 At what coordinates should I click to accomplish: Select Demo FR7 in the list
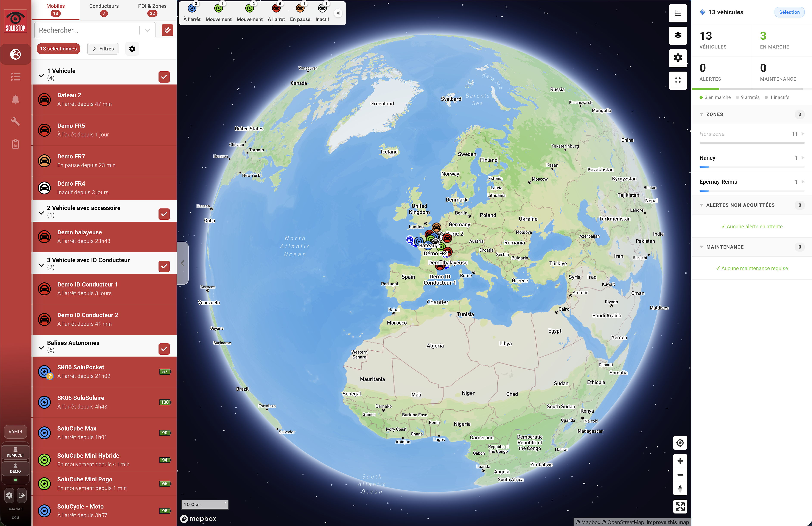coord(104,161)
